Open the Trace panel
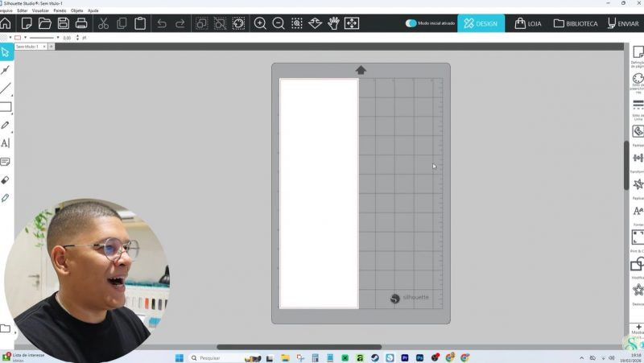The height and width of the screenshot is (363, 644). pos(638,132)
